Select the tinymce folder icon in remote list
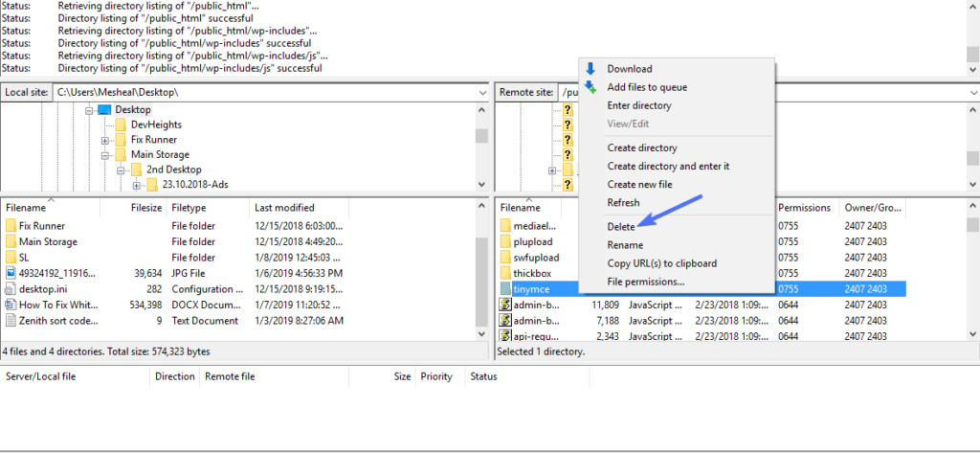The width and height of the screenshot is (980, 453). [505, 288]
